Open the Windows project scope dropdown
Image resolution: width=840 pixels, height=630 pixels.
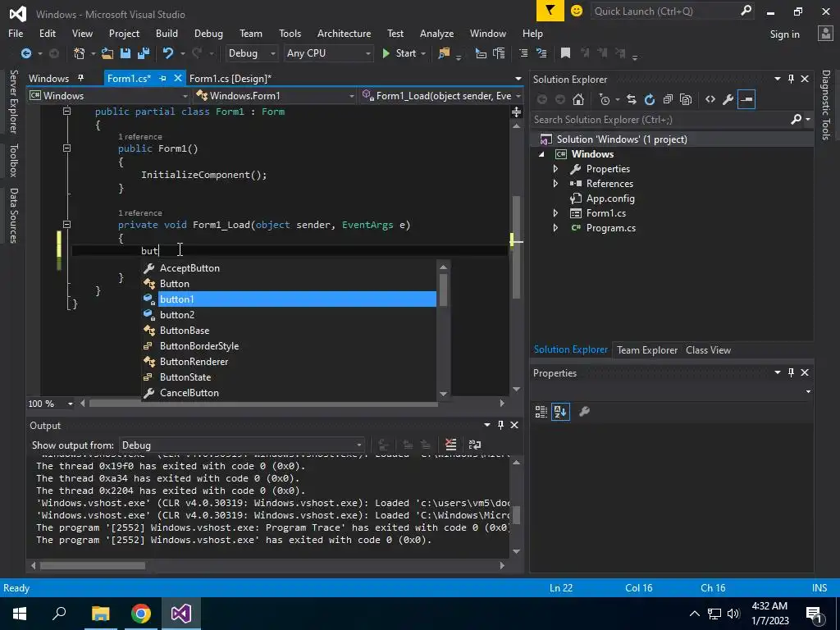(x=109, y=95)
